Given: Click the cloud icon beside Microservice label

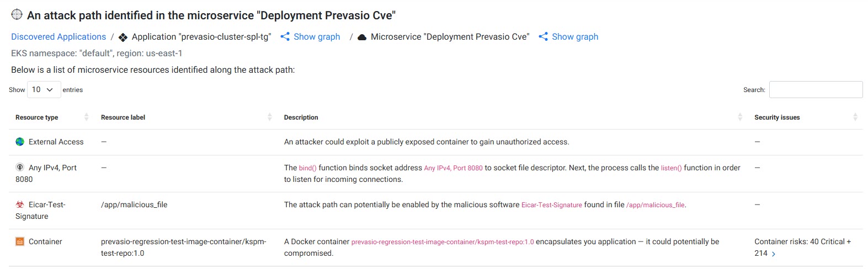Looking at the screenshot, I should tap(362, 37).
